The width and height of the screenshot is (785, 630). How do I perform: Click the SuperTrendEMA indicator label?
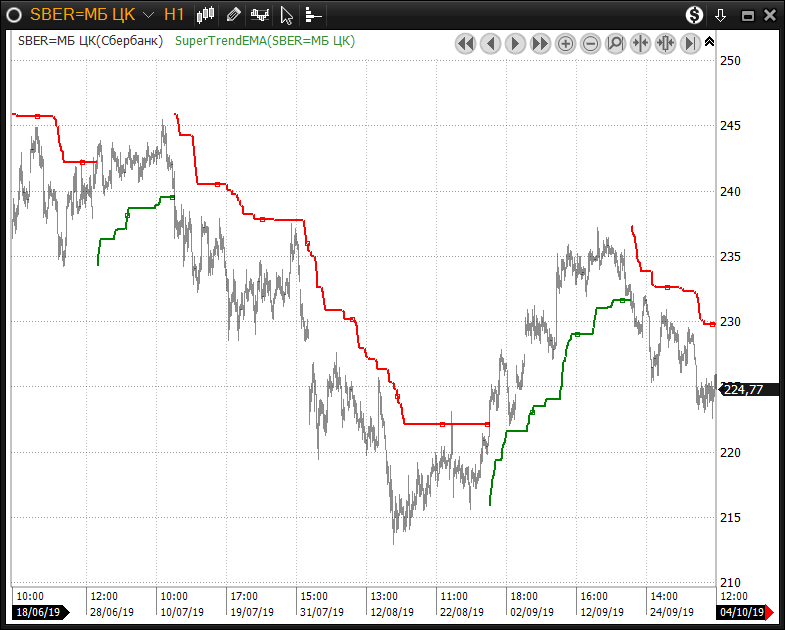(265, 41)
